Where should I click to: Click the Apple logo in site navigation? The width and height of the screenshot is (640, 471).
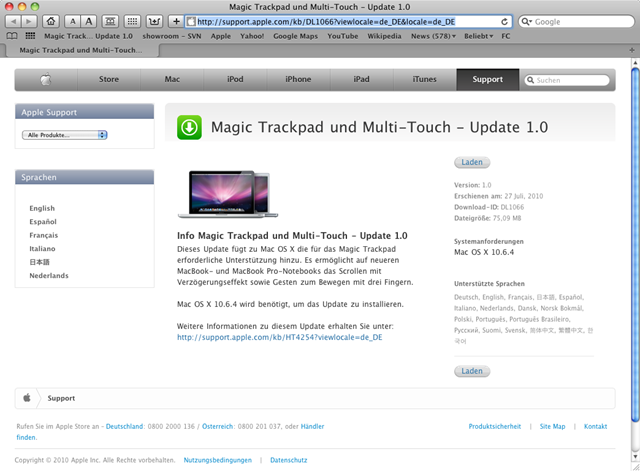(x=46, y=79)
